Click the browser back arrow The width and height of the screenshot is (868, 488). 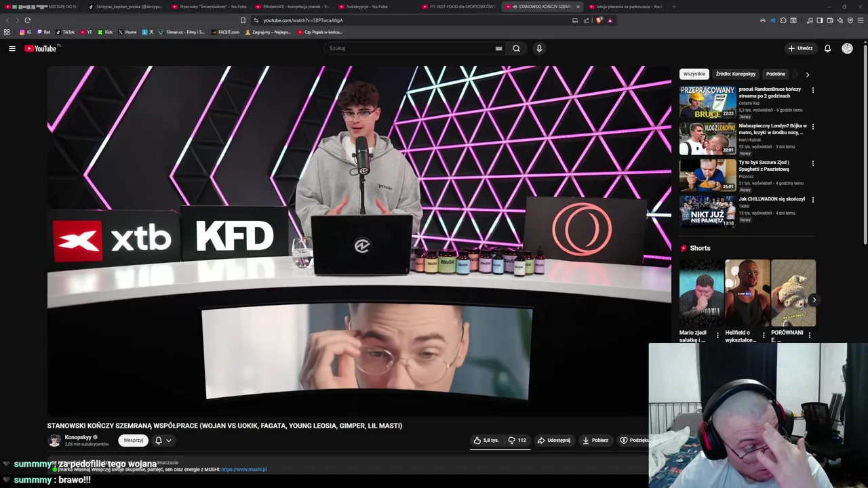pos(7,20)
